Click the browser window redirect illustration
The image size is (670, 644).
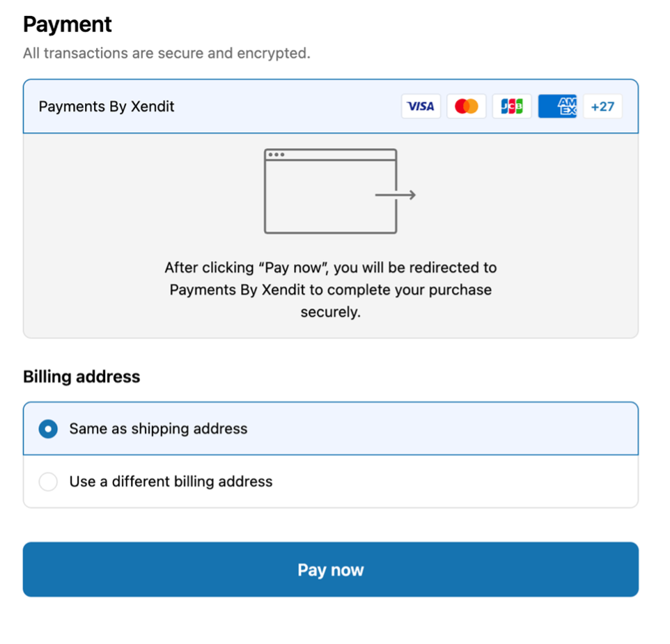coord(330,191)
